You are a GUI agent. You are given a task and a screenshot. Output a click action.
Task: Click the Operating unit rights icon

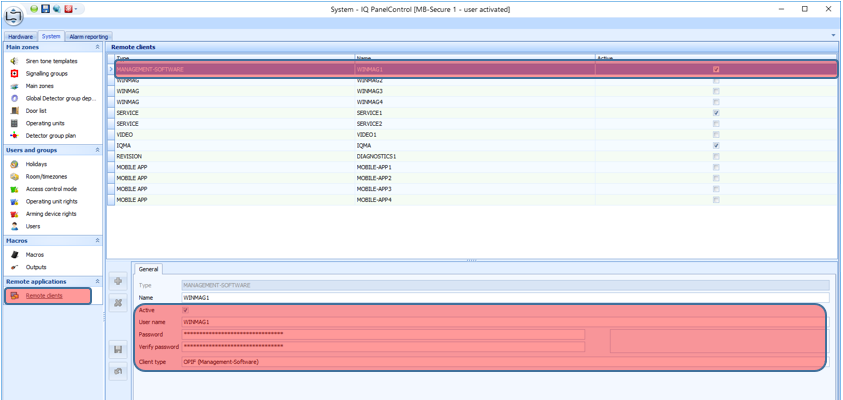(x=15, y=201)
